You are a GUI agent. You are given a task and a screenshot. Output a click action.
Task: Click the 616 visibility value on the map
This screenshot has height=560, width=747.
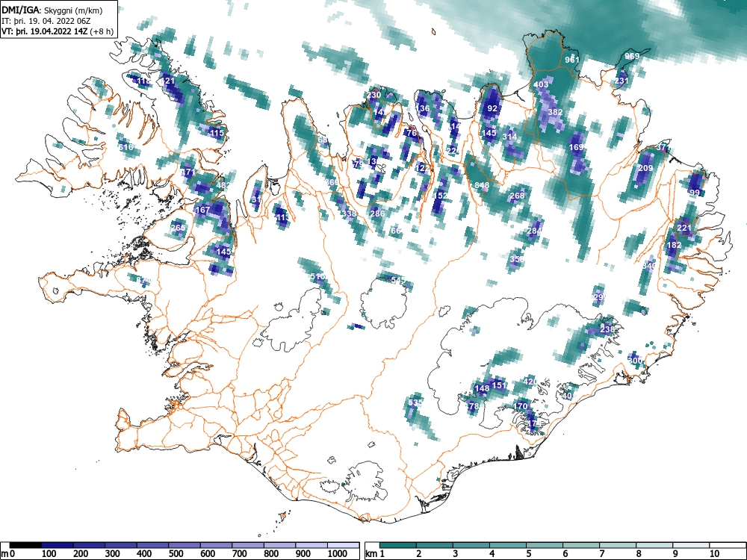pyautogui.click(x=125, y=146)
